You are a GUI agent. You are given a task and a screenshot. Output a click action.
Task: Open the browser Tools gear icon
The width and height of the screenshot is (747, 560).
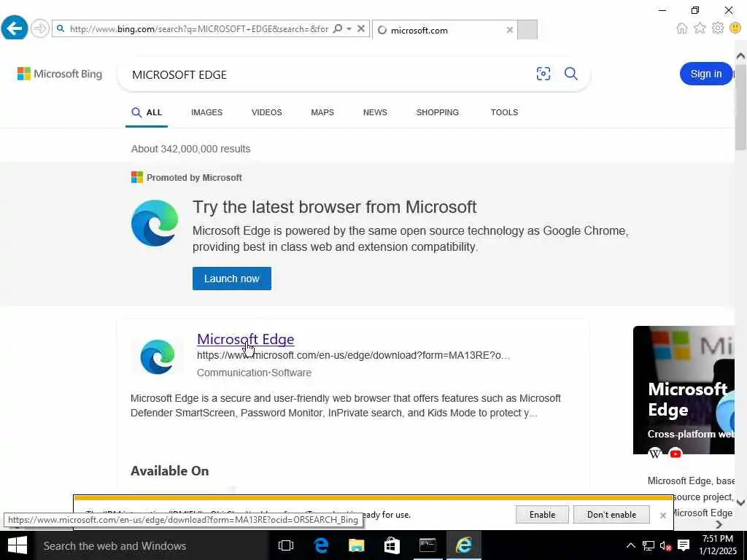718,28
